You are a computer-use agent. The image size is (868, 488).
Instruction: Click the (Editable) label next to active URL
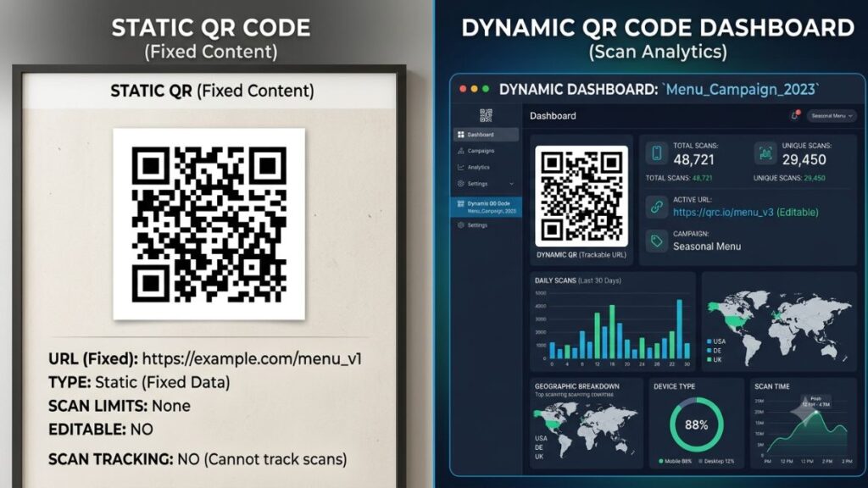[798, 213]
